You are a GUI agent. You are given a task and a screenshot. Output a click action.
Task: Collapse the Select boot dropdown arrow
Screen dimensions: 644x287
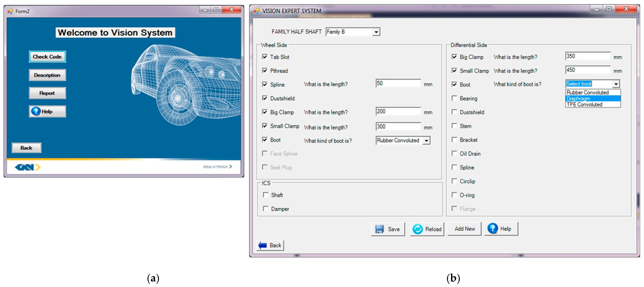pos(616,84)
